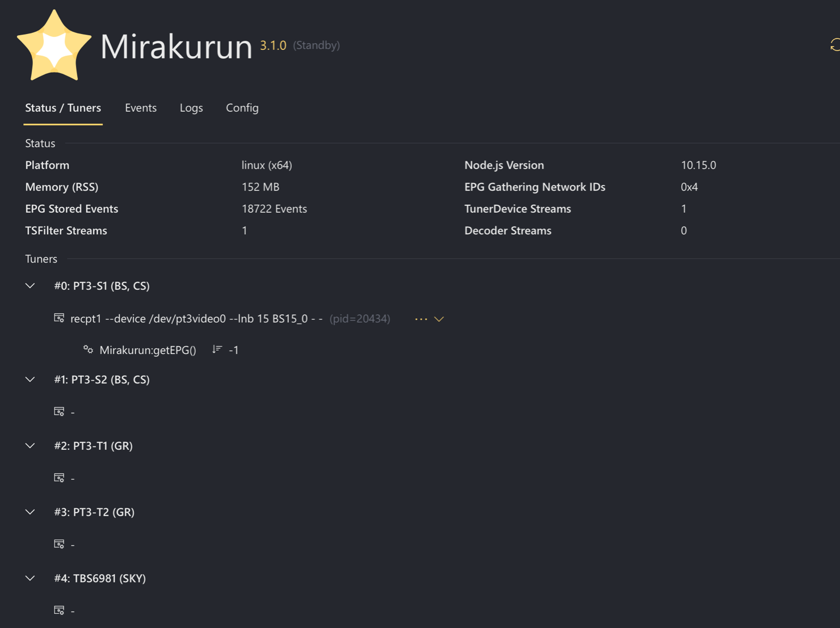Click the recpt1 --device command text
Viewport: 840px width, 628px height.
pyautogui.click(x=196, y=319)
